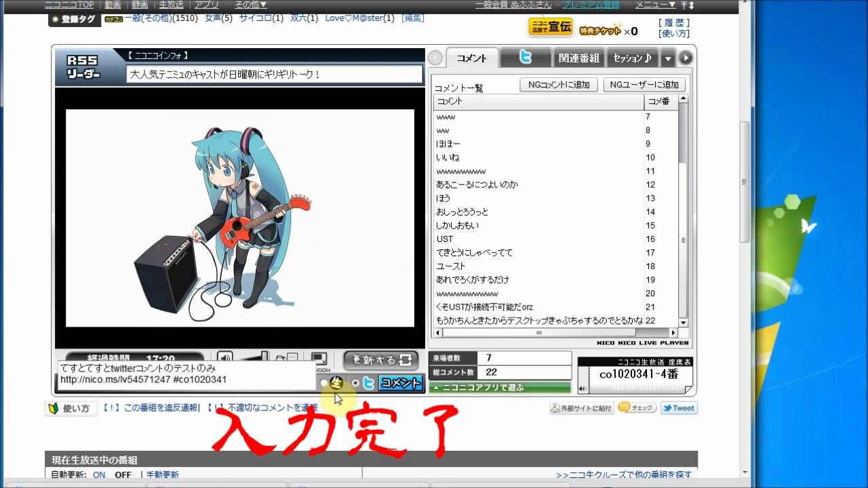Screen dimensions: 868x488
Task: Click the round play arrow beside tabs
Action: [x=686, y=58]
